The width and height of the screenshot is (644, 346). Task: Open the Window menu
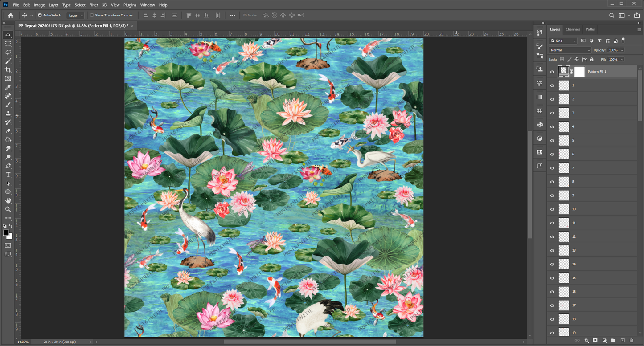(x=148, y=5)
